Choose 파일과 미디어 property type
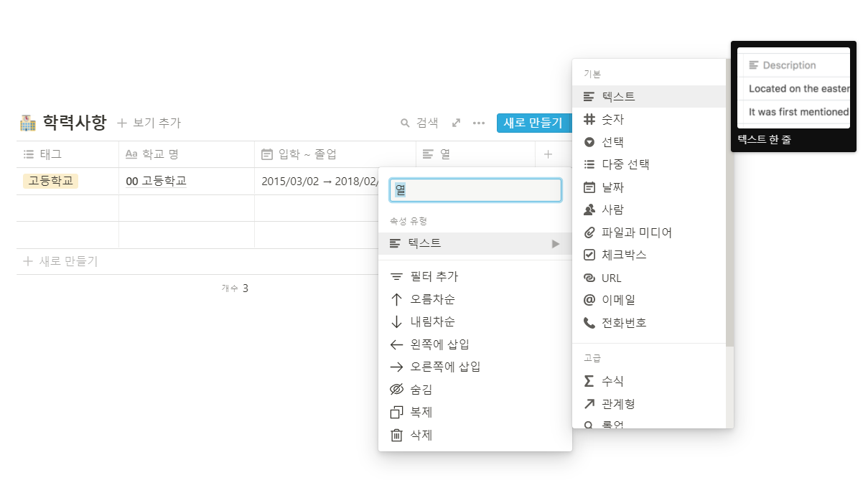This screenshot has height=498, width=868. point(649,232)
